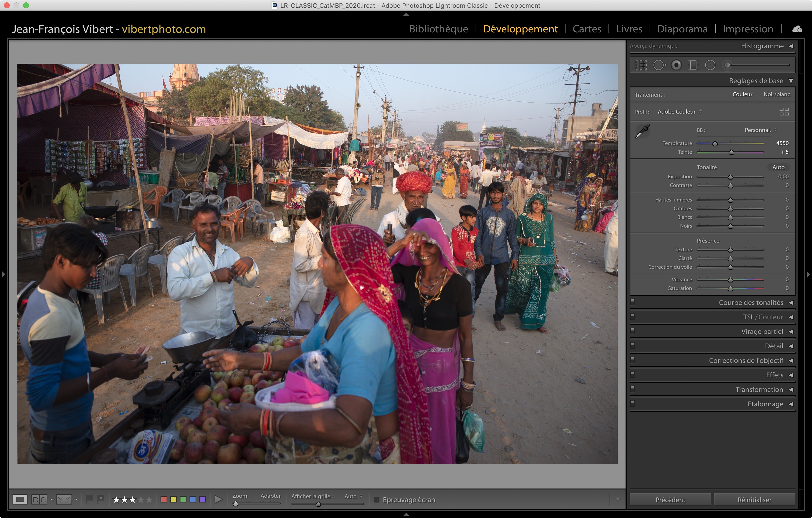Screen dimensions: 812x518
Task: Select the Red Eye Correction tool
Action: coord(676,65)
